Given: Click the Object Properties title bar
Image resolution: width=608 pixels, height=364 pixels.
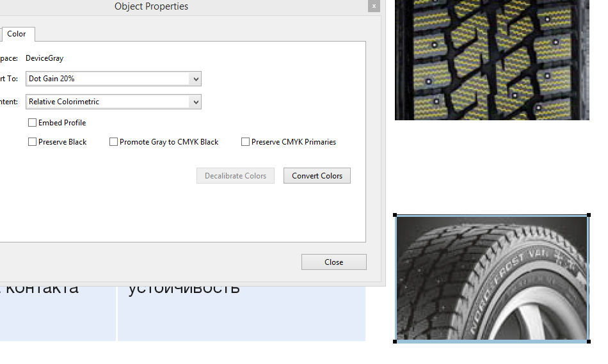Looking at the screenshot, I should tap(151, 6).
